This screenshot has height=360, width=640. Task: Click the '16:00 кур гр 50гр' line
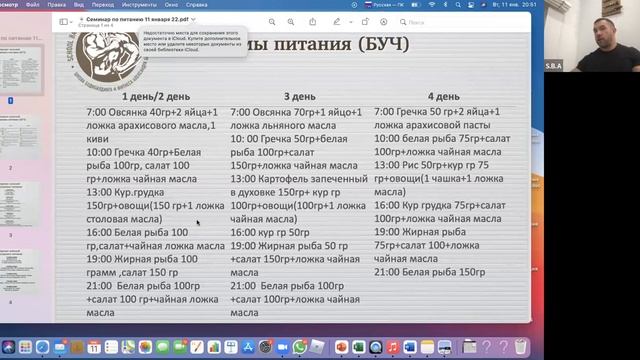pos(270,232)
